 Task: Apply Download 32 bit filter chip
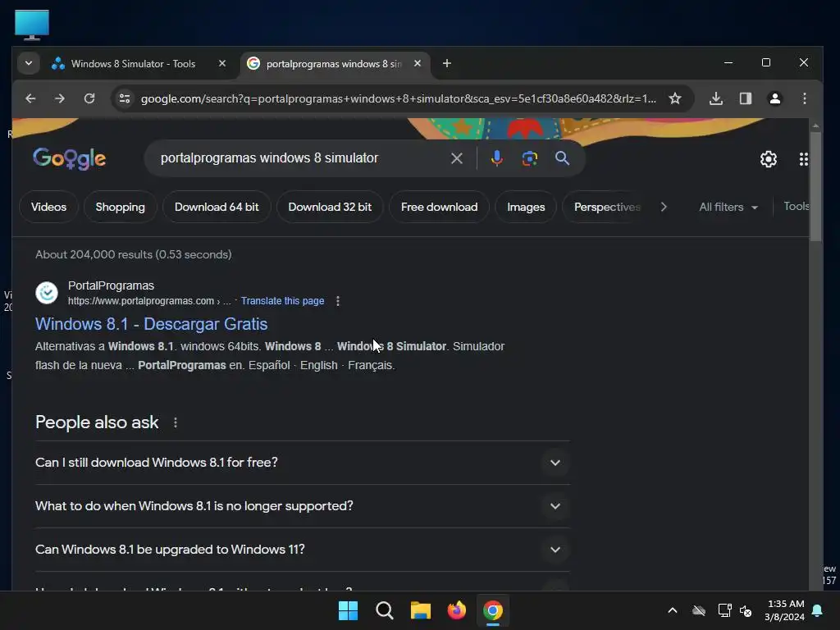click(x=330, y=207)
